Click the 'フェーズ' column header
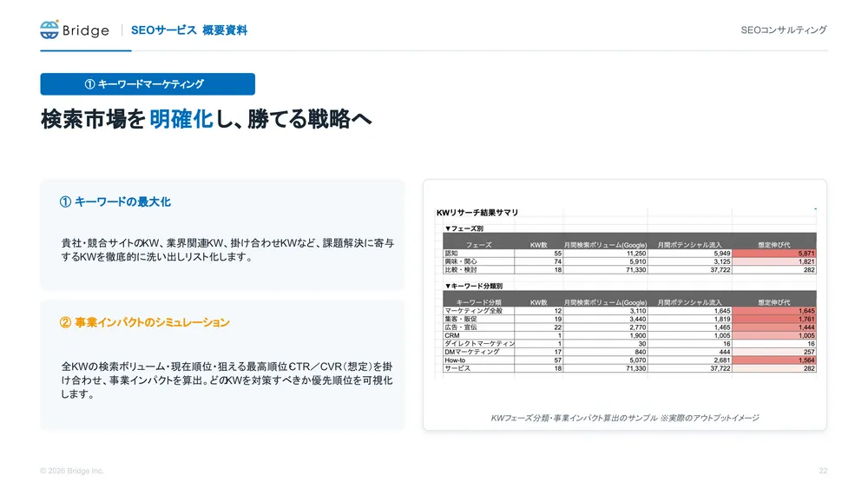This screenshot has width=868, height=489. click(x=478, y=245)
